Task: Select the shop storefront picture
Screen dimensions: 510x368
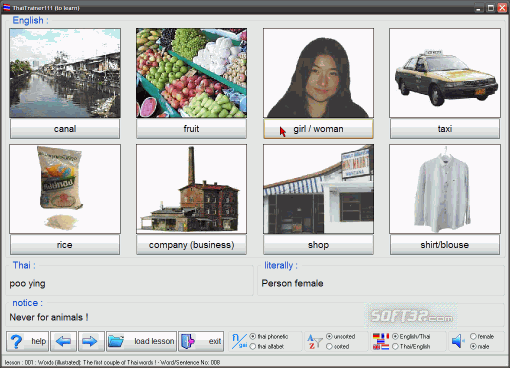Action: click(x=318, y=189)
